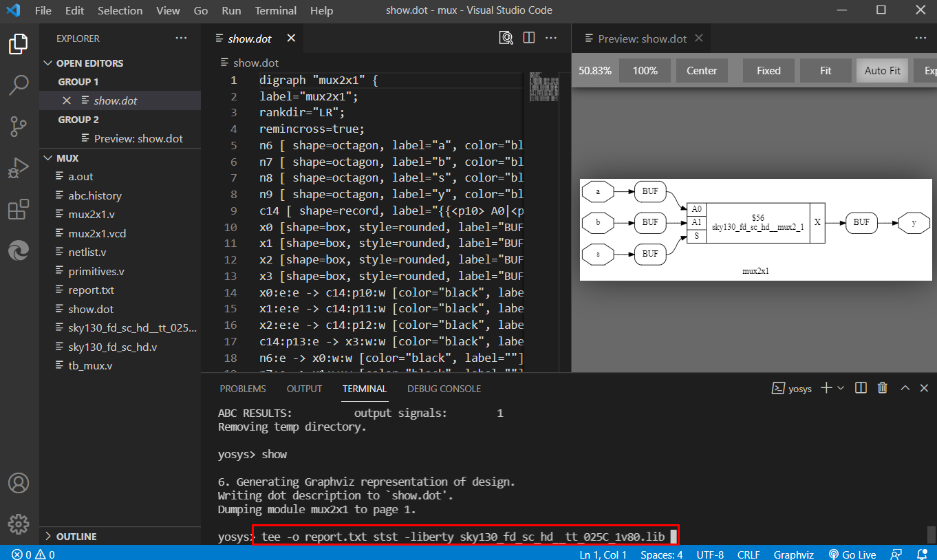Open netlist.v from the Explorer file list

pyautogui.click(x=87, y=252)
